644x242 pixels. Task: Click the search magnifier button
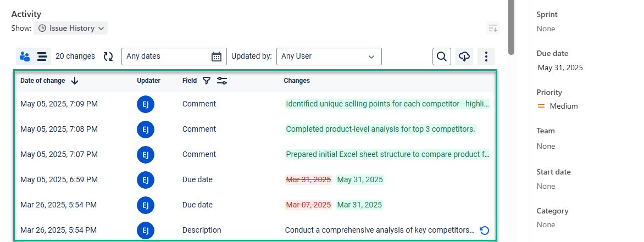(x=441, y=56)
